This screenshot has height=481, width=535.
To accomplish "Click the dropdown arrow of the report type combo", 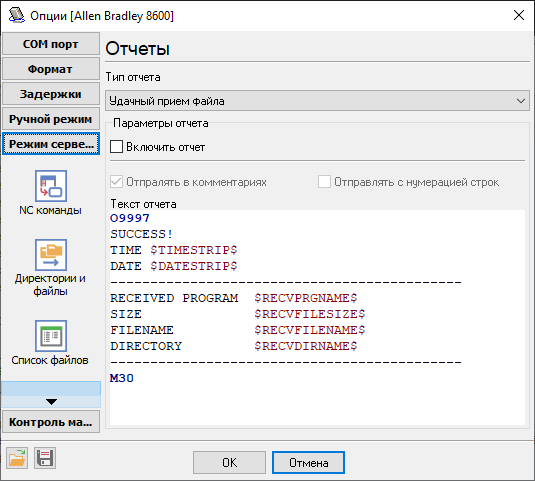I will 521,101.
